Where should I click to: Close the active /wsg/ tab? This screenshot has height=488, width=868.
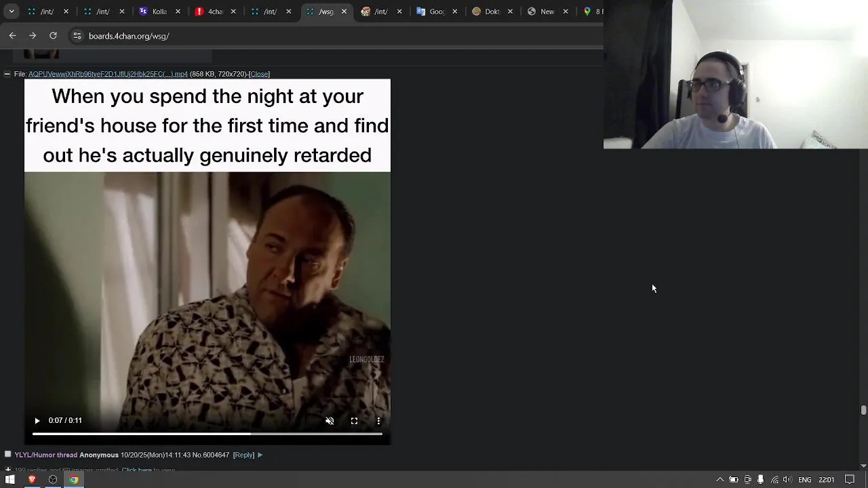(344, 12)
